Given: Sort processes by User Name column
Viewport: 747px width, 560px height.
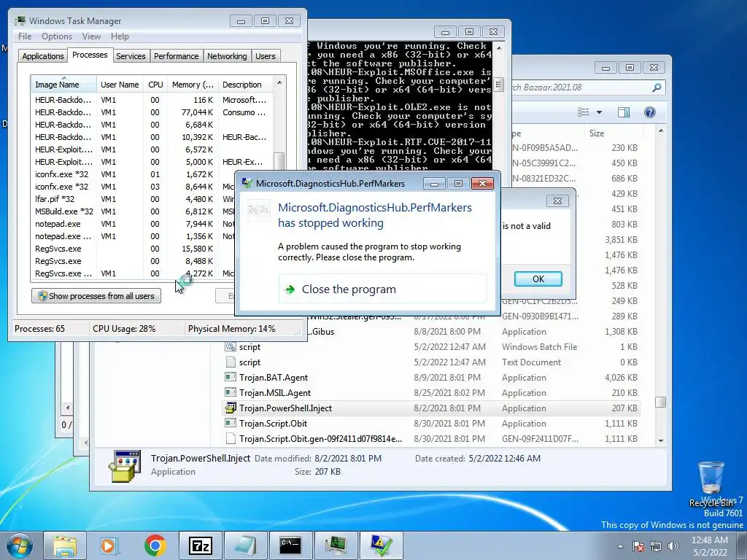Looking at the screenshot, I should pyautogui.click(x=120, y=85).
